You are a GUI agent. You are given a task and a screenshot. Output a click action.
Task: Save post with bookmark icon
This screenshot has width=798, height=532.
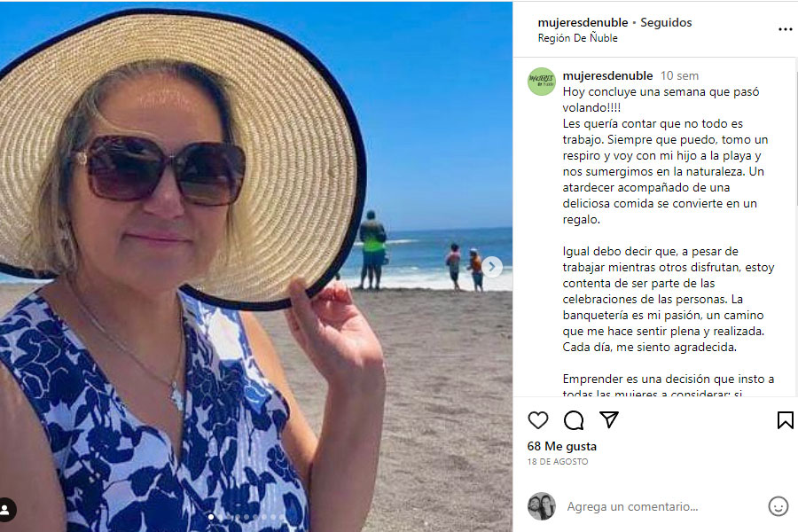pos(785,420)
